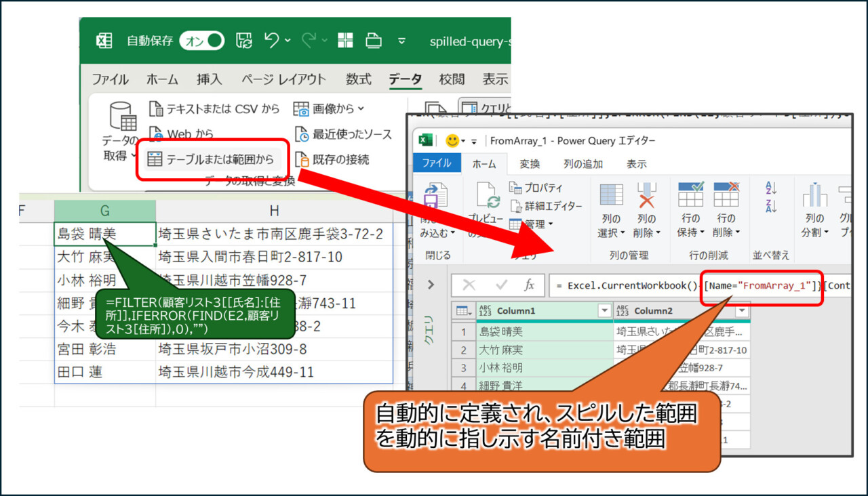This screenshot has width=868, height=496.
Task: Open the ファイル tab in Excel
Action: [x=110, y=79]
